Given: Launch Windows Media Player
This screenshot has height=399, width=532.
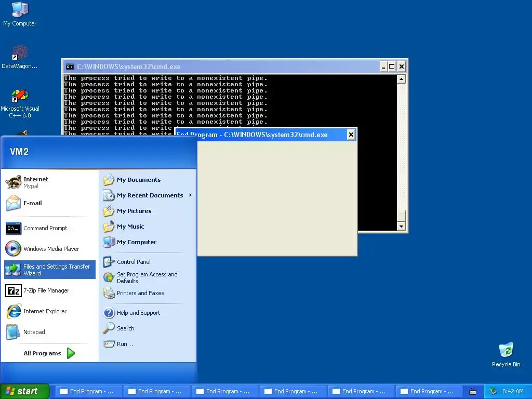Looking at the screenshot, I should click(49, 249).
